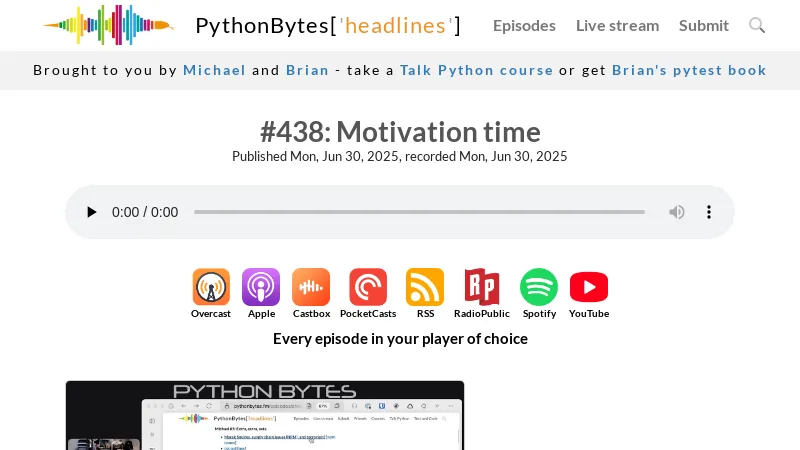This screenshot has height=450, width=800.
Task: Play the episode audio
Action: click(92, 212)
